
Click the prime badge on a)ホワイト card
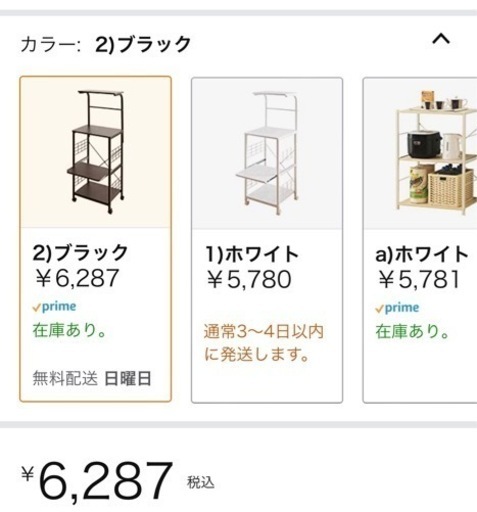[x=397, y=308]
